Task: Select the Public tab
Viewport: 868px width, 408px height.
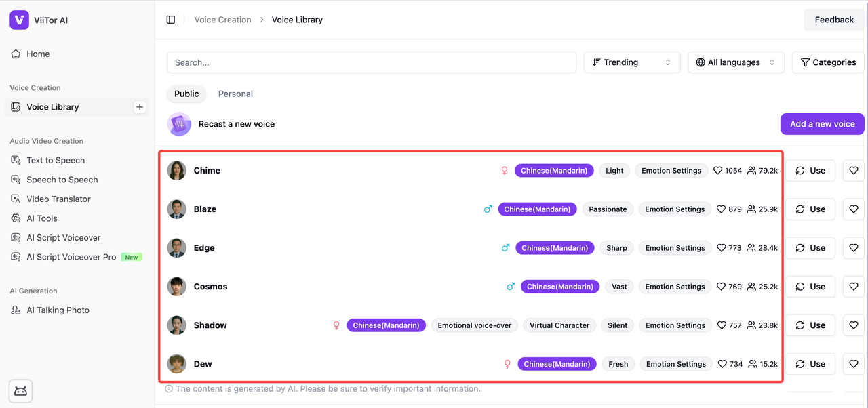Action: [x=186, y=94]
